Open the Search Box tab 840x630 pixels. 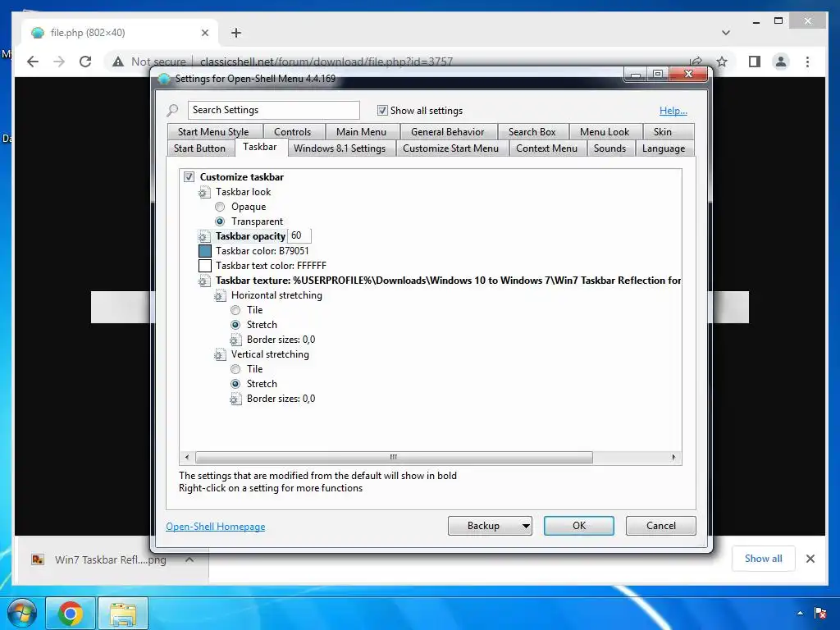(x=532, y=132)
